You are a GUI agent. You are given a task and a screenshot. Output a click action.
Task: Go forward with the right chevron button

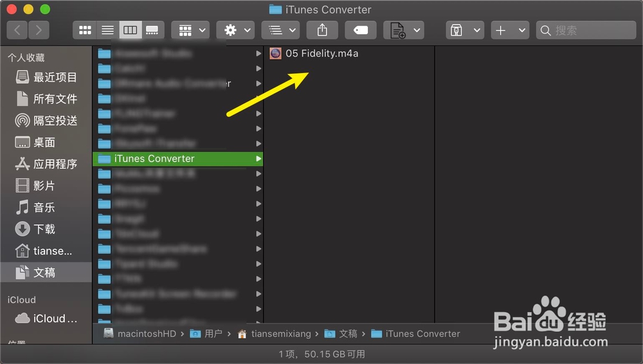tap(39, 30)
